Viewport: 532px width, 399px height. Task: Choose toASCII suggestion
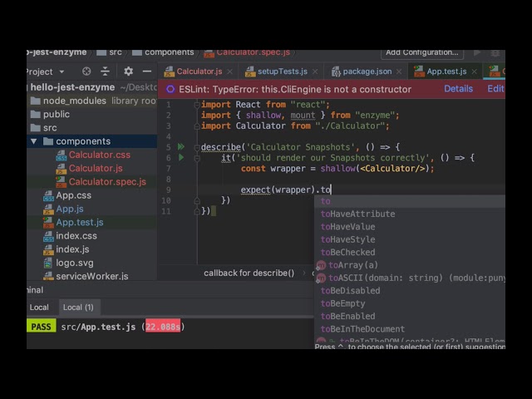point(410,278)
